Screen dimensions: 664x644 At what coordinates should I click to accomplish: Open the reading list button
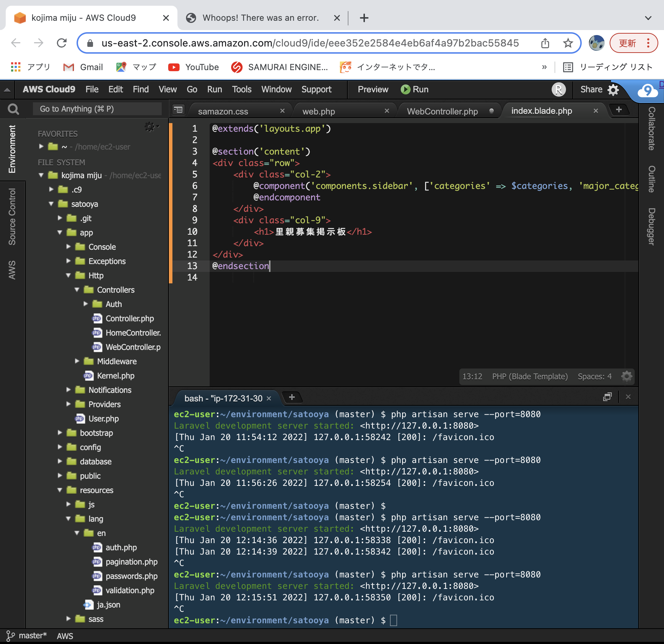[x=608, y=67]
